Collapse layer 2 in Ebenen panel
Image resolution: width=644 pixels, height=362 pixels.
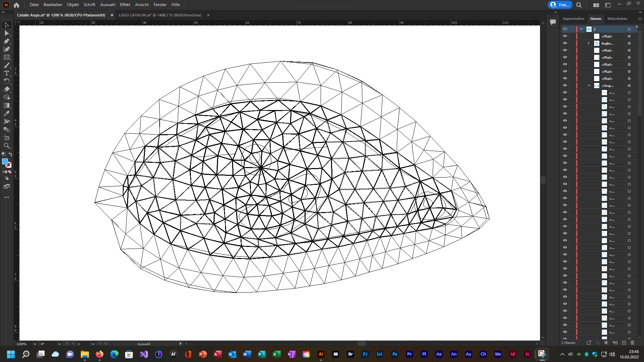coord(581,29)
